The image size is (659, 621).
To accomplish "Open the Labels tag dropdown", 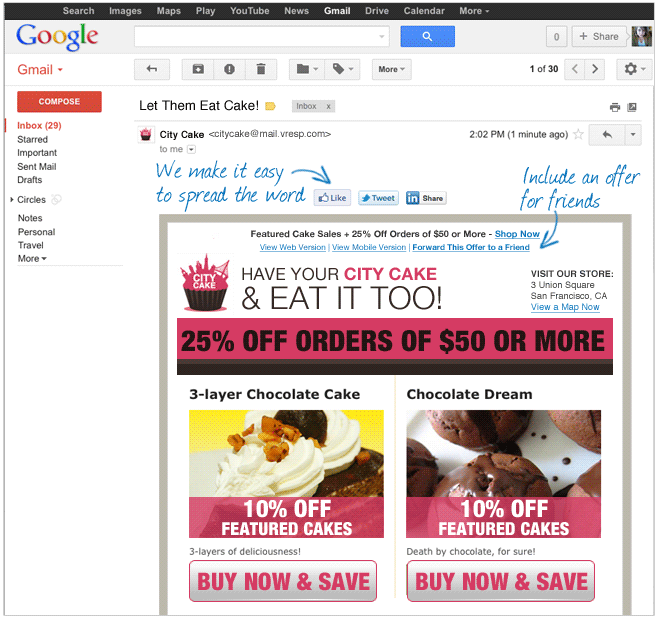I will pos(343,69).
